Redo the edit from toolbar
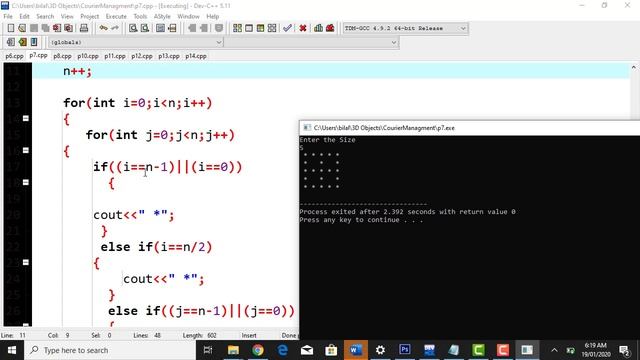This screenshot has height=360, width=640. coord(115,28)
